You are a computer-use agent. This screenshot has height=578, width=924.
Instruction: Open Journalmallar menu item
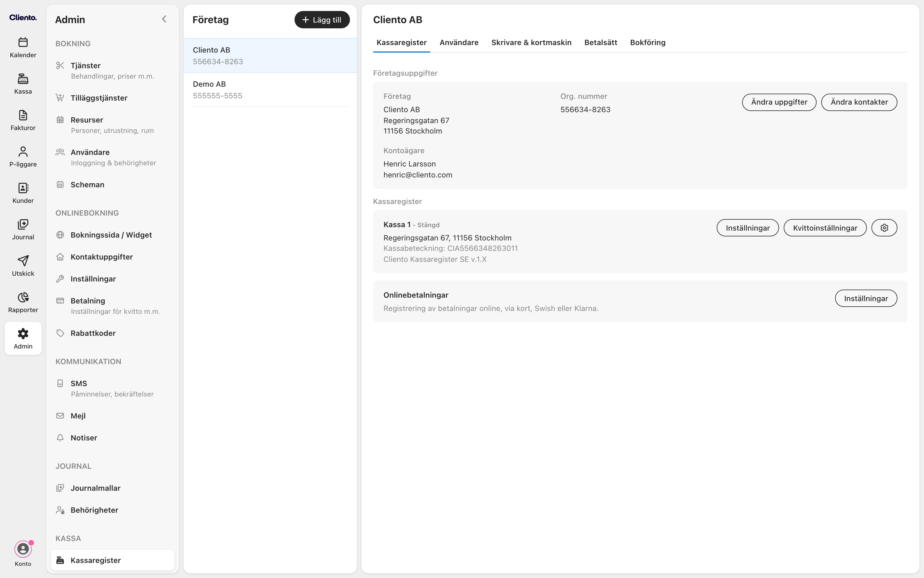[x=113, y=488]
